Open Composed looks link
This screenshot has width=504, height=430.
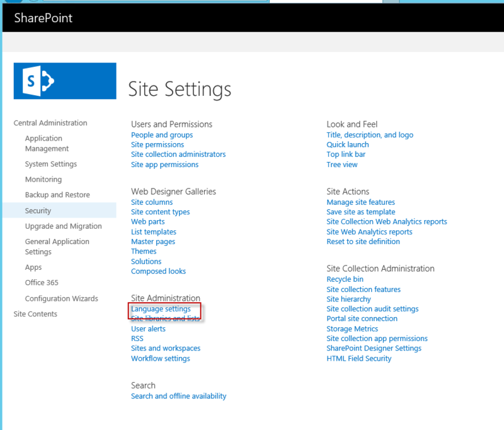tap(159, 271)
